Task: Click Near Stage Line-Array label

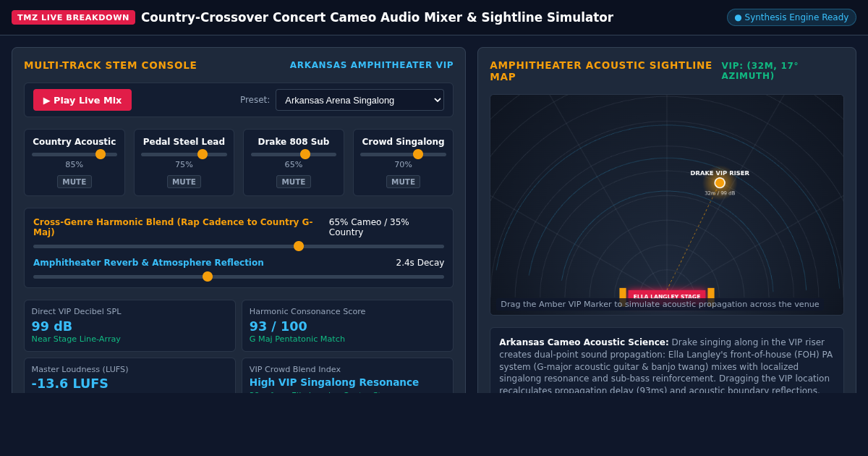Action: point(76,339)
